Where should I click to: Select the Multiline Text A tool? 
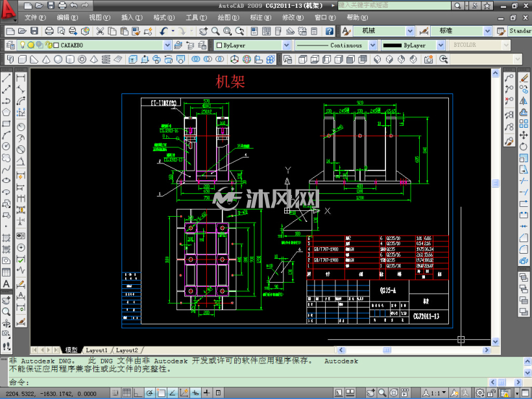pyautogui.click(x=6, y=284)
